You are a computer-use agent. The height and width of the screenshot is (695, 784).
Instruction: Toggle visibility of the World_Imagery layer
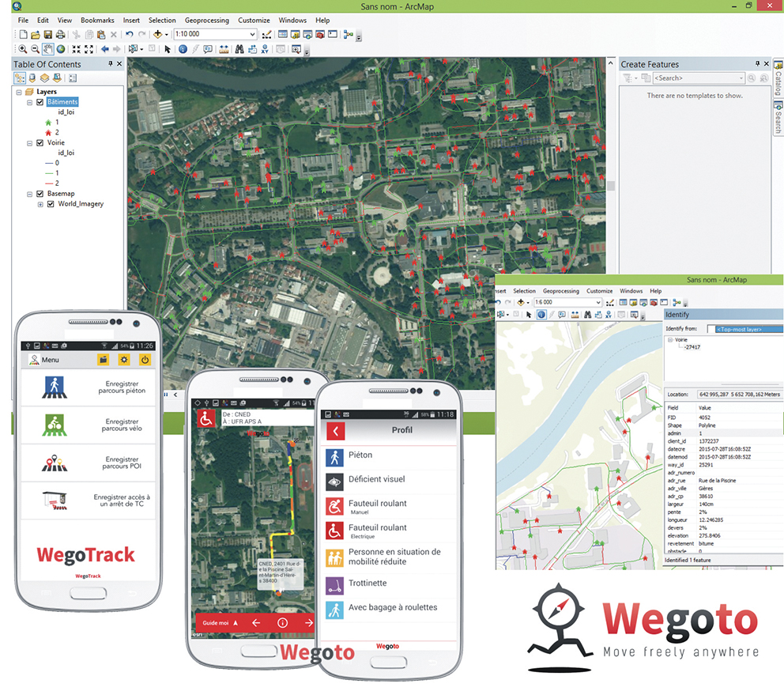pyautogui.click(x=51, y=204)
